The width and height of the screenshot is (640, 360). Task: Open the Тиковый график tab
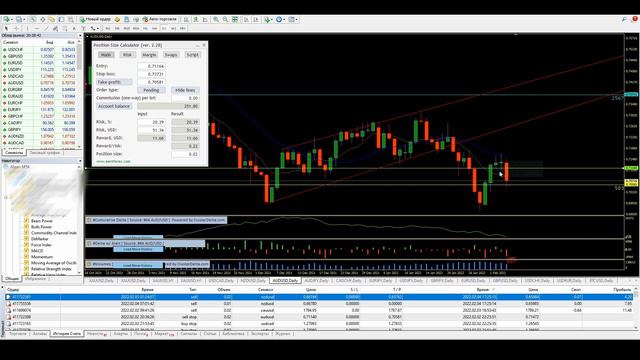click(x=45, y=153)
